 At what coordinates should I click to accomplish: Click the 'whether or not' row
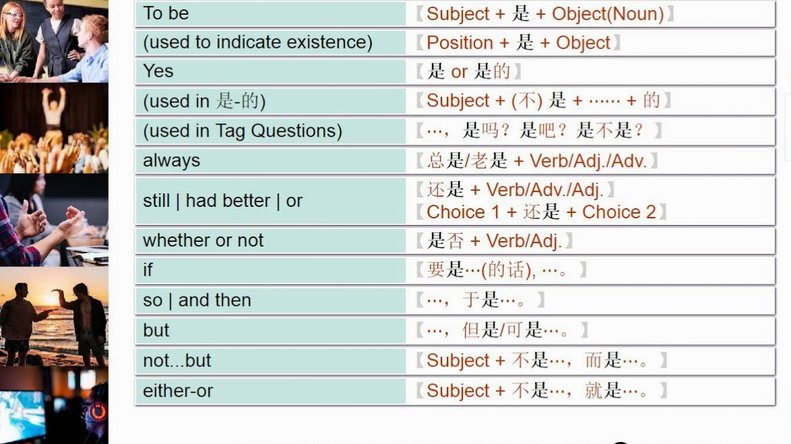pos(456,241)
